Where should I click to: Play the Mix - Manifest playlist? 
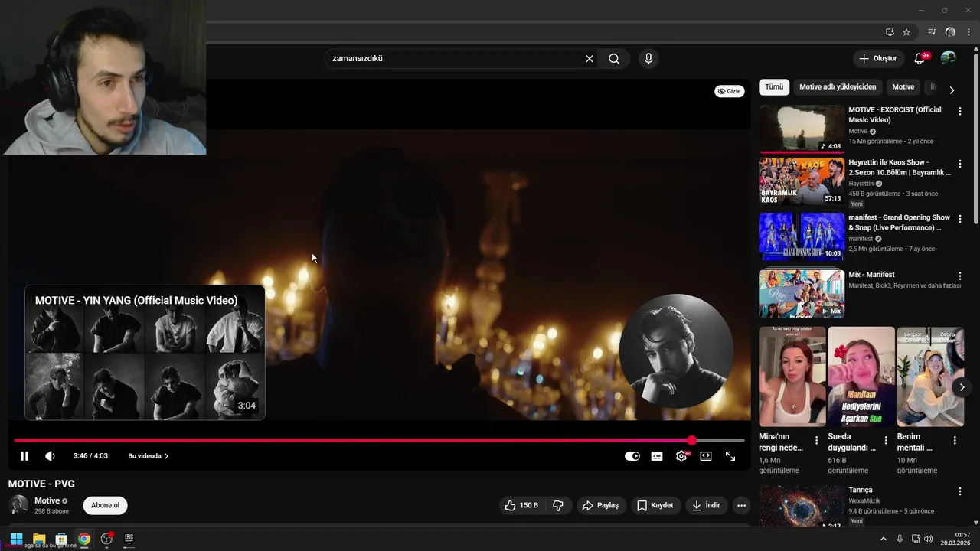click(802, 294)
